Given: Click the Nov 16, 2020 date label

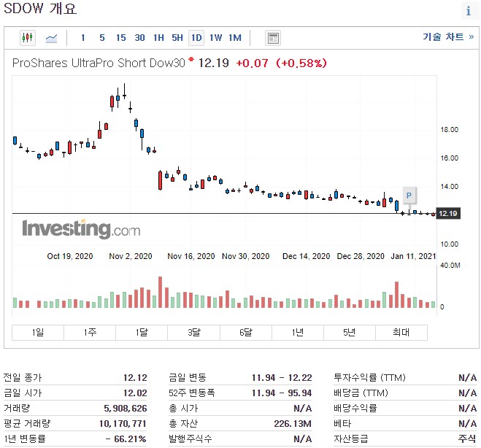Looking at the screenshot, I should tap(191, 256).
